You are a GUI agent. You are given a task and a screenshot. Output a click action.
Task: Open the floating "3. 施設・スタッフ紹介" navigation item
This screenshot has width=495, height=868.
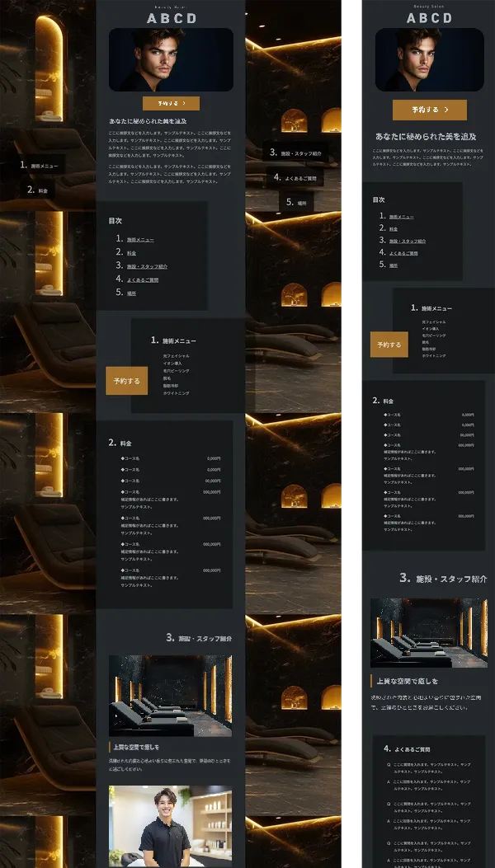tap(297, 153)
